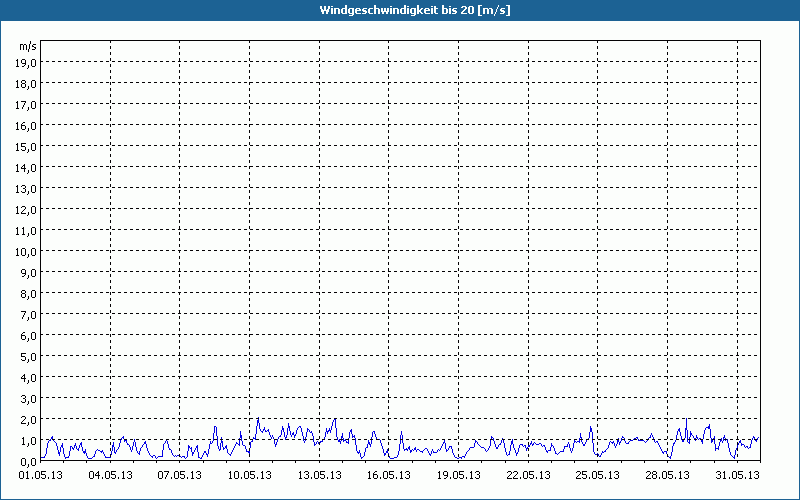Click the 11,0 y-axis label
The image size is (800, 500).
[26, 231]
